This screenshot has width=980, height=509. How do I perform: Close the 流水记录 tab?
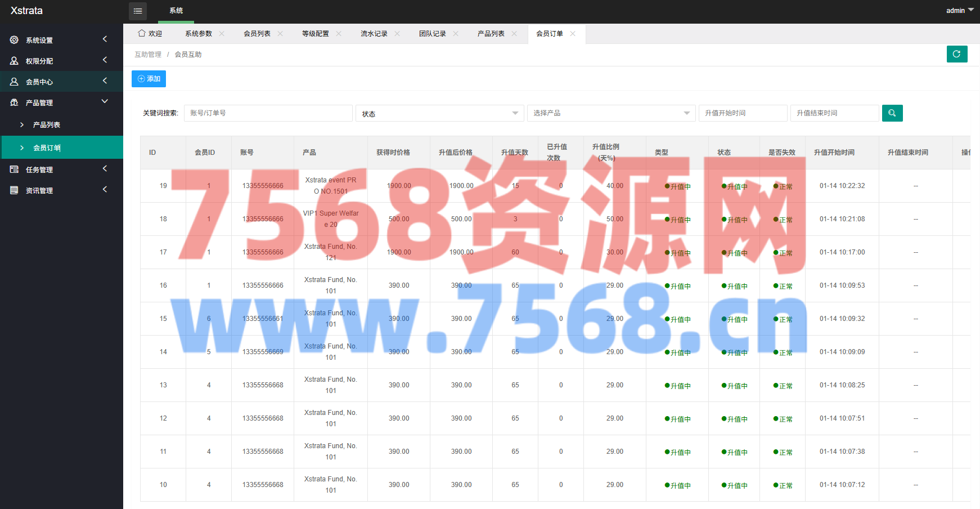(397, 34)
